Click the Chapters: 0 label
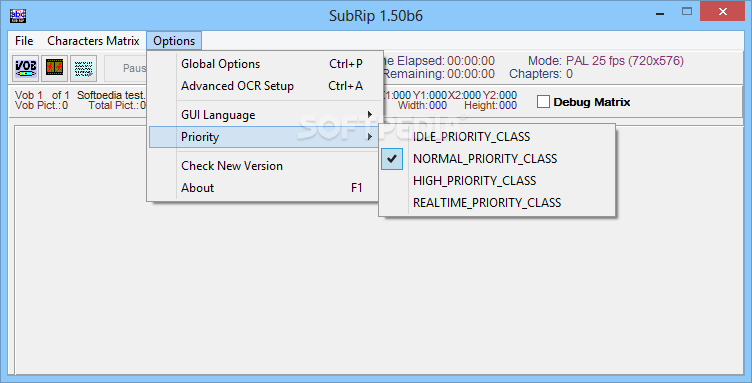The width and height of the screenshot is (752, 383). tap(541, 74)
